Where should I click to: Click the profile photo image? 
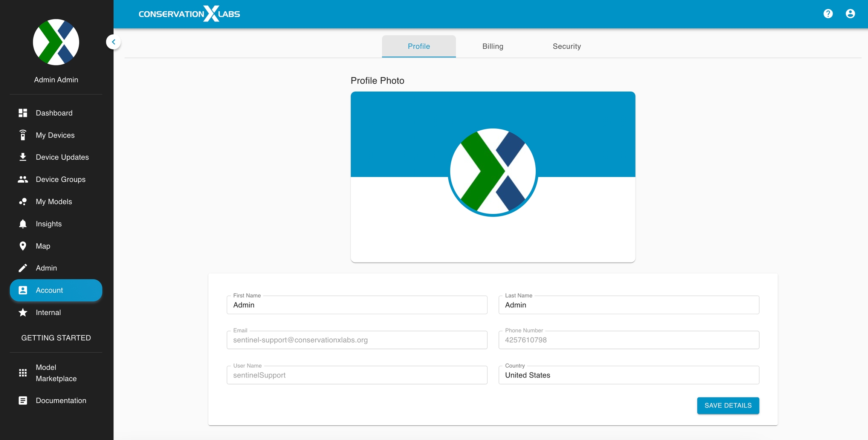(x=493, y=172)
